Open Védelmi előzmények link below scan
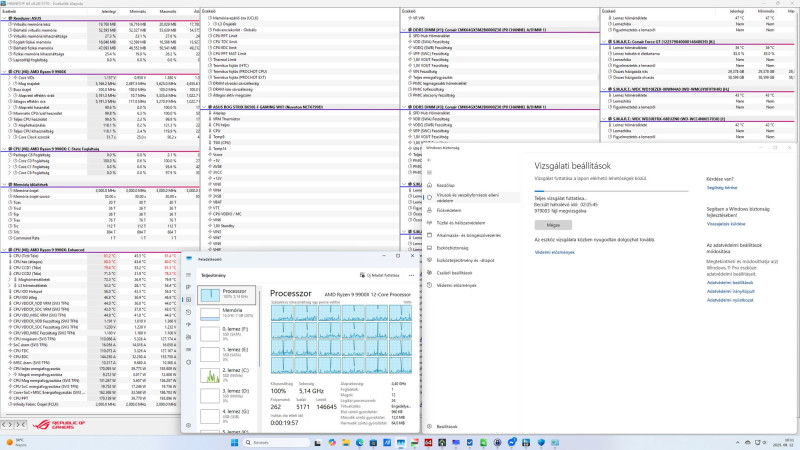The height and width of the screenshot is (450, 800). point(555,252)
